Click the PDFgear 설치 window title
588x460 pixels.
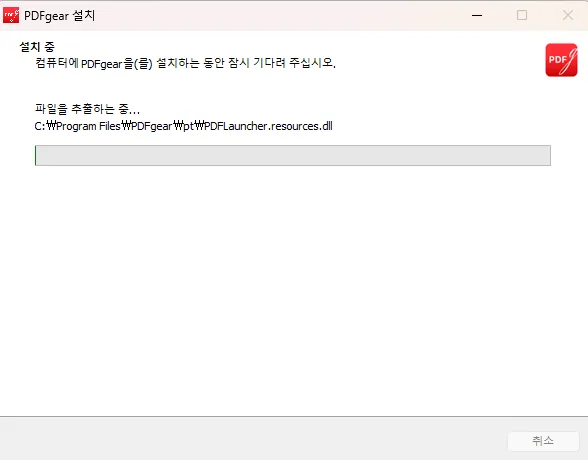coord(60,16)
